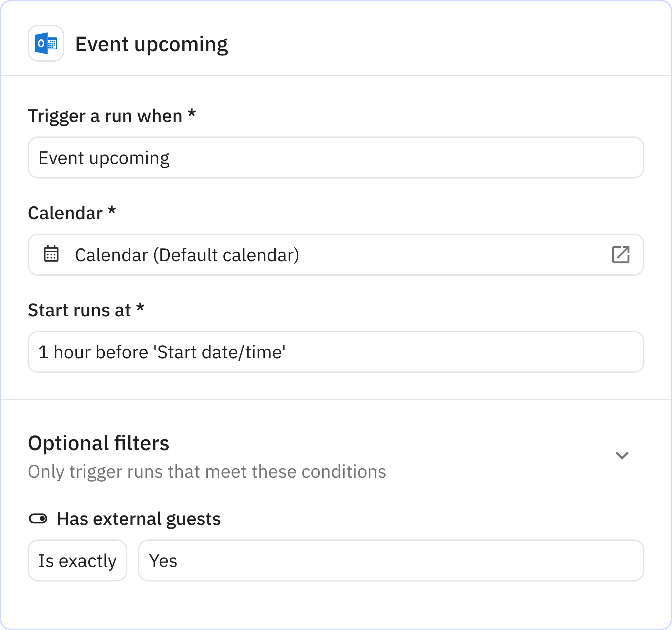Open the 'Is exactly' operator dropdown
This screenshot has width=672, height=630.
pos(77,560)
